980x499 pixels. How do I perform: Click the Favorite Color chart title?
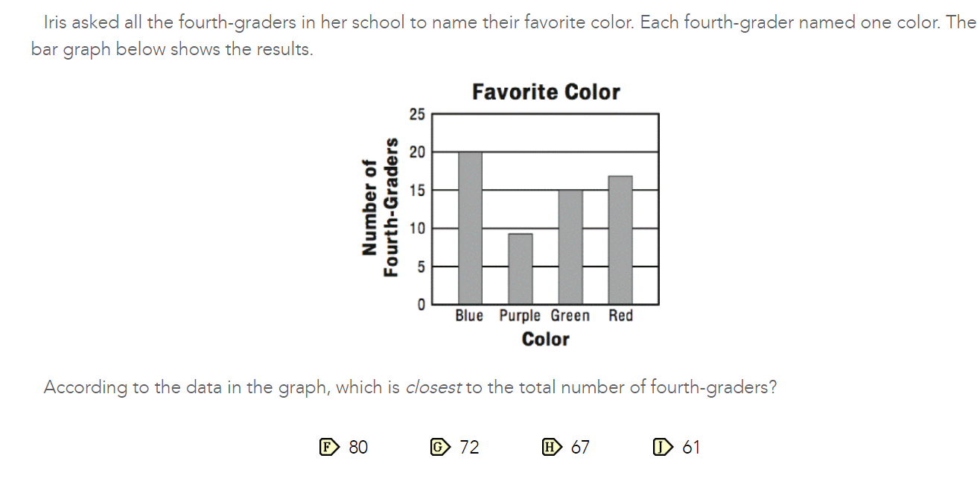point(546,92)
